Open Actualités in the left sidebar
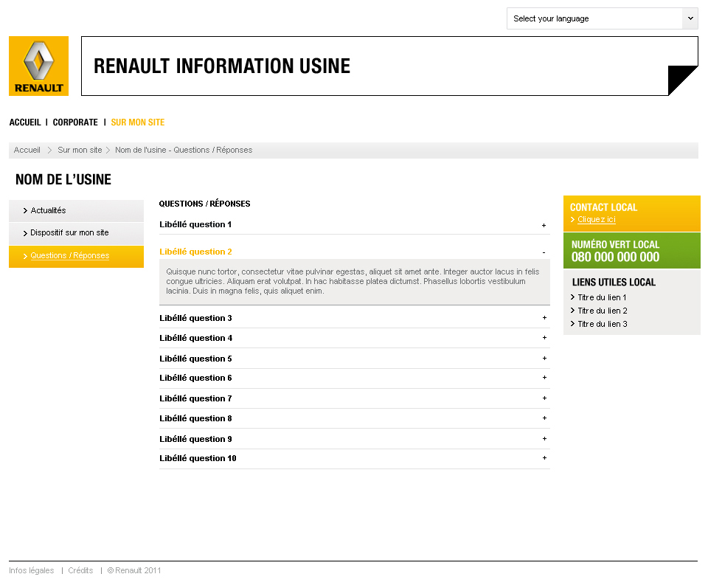 [x=76, y=211]
